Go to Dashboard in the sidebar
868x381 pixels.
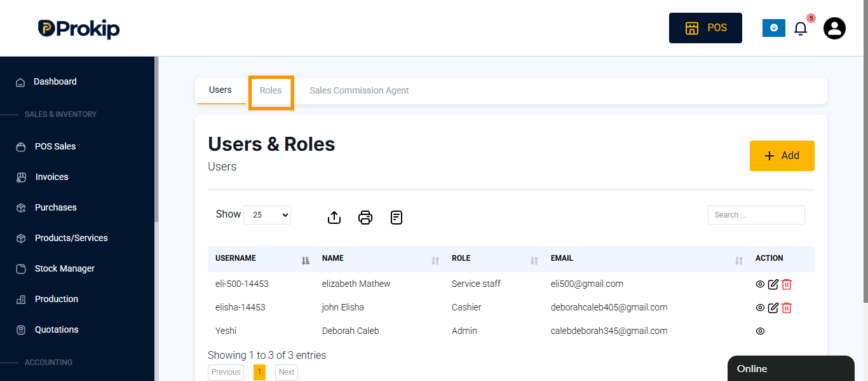coord(55,81)
